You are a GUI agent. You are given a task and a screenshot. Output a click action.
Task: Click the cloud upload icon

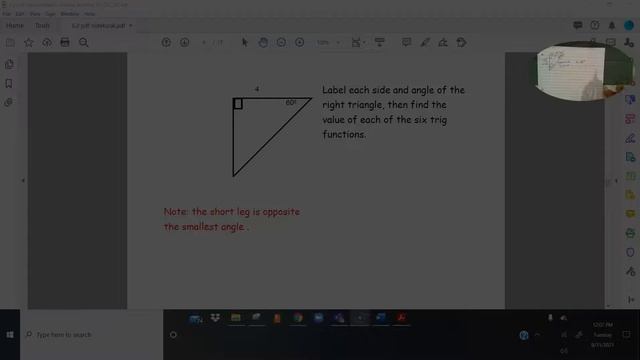[x=47, y=42]
